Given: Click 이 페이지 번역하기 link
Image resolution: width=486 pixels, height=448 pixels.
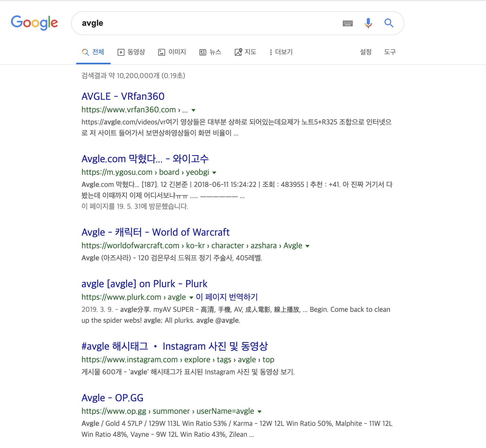Looking at the screenshot, I should [x=227, y=297].
